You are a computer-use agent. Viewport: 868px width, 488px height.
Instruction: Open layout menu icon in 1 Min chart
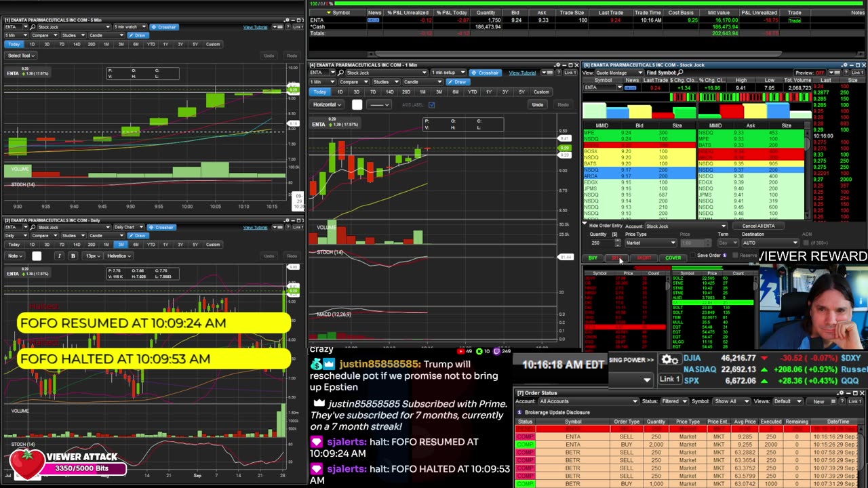coord(547,73)
